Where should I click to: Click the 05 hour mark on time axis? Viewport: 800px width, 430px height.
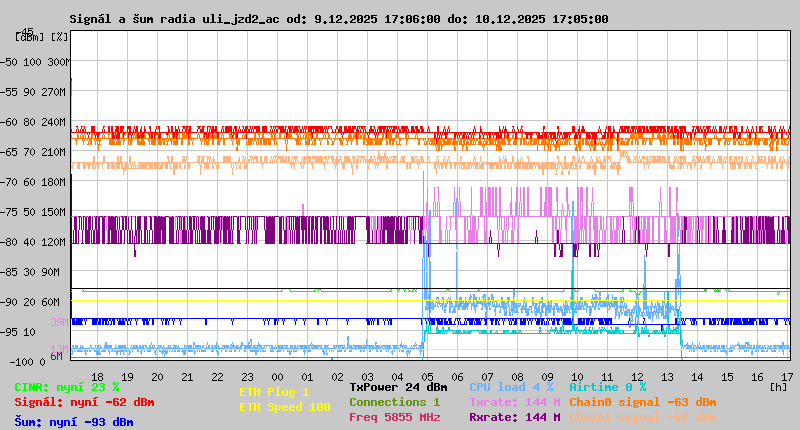pos(425,376)
